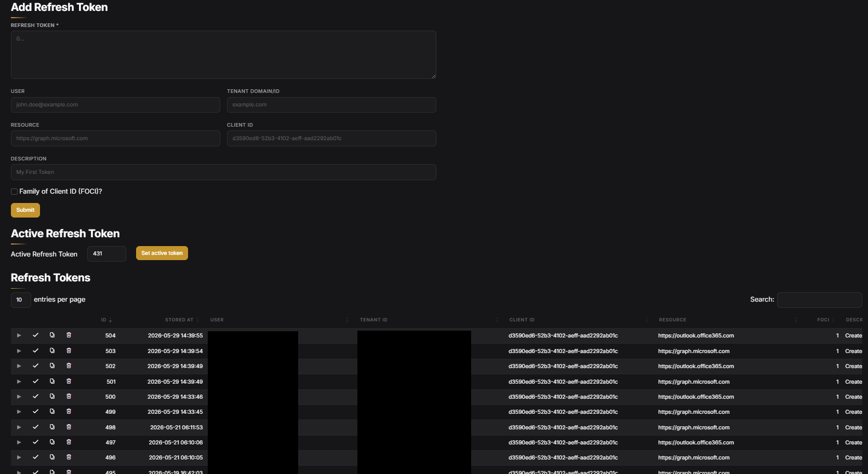
Task: Expand details for token row 503
Action: (x=19, y=351)
